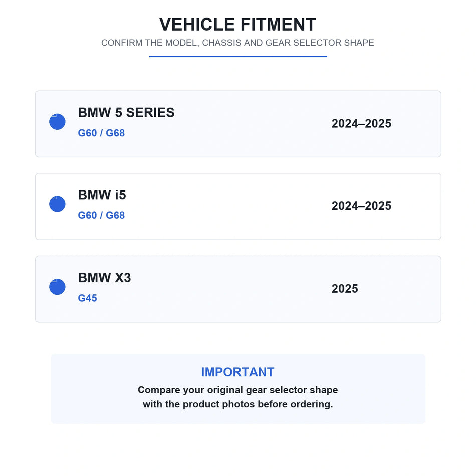Click the G45 chassis code
The height and width of the screenshot is (476, 476).
(x=87, y=298)
